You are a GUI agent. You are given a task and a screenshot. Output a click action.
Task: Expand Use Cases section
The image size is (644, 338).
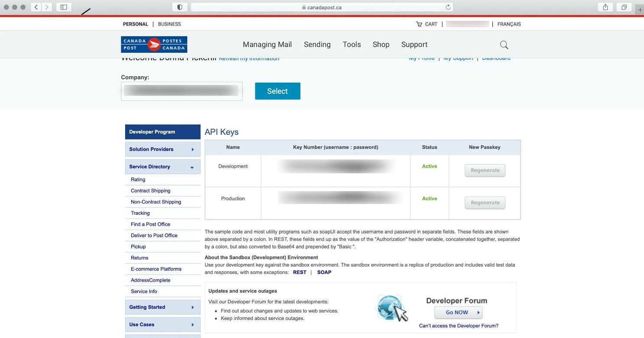click(x=163, y=325)
